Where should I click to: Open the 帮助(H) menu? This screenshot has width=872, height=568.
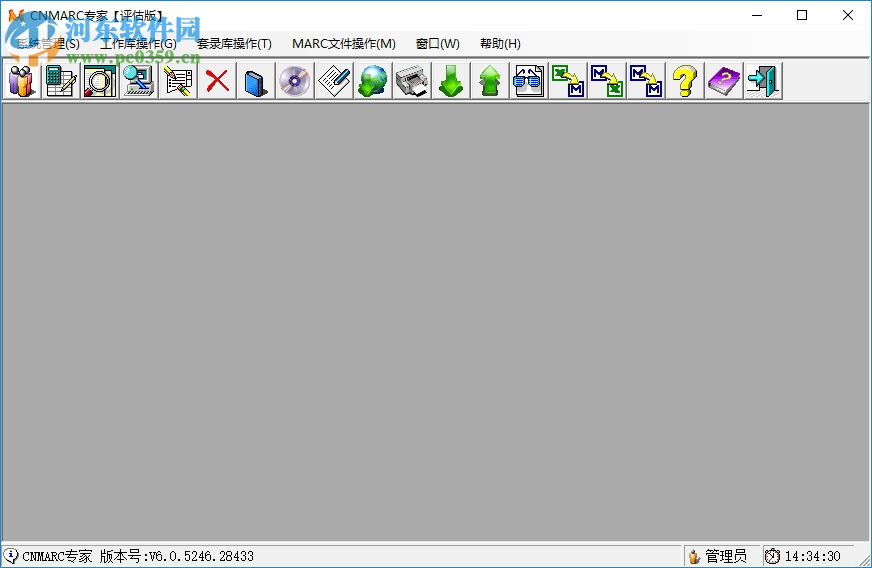[500, 43]
